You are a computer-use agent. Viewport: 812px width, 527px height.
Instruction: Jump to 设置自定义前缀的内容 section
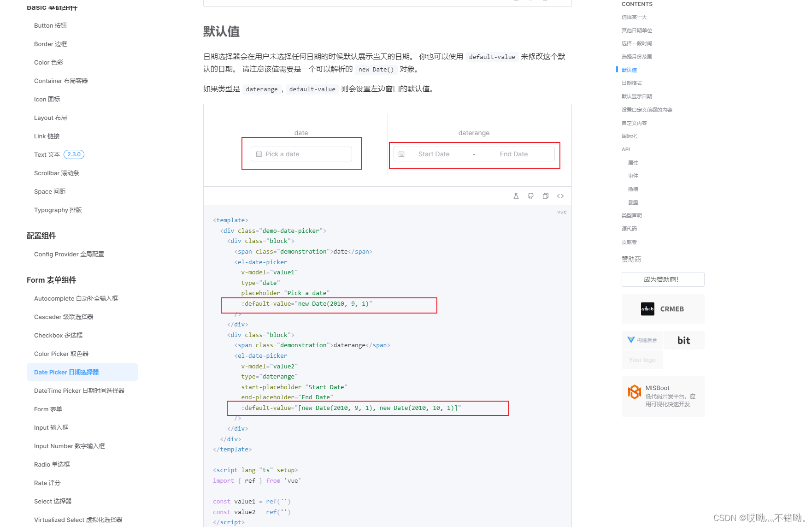[x=647, y=110]
